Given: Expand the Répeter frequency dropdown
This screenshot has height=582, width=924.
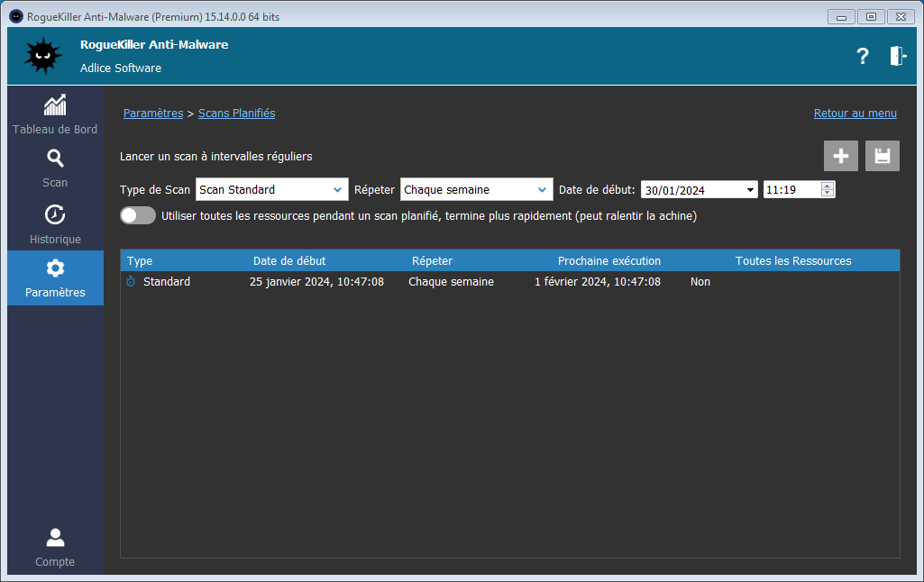Looking at the screenshot, I should [x=476, y=190].
